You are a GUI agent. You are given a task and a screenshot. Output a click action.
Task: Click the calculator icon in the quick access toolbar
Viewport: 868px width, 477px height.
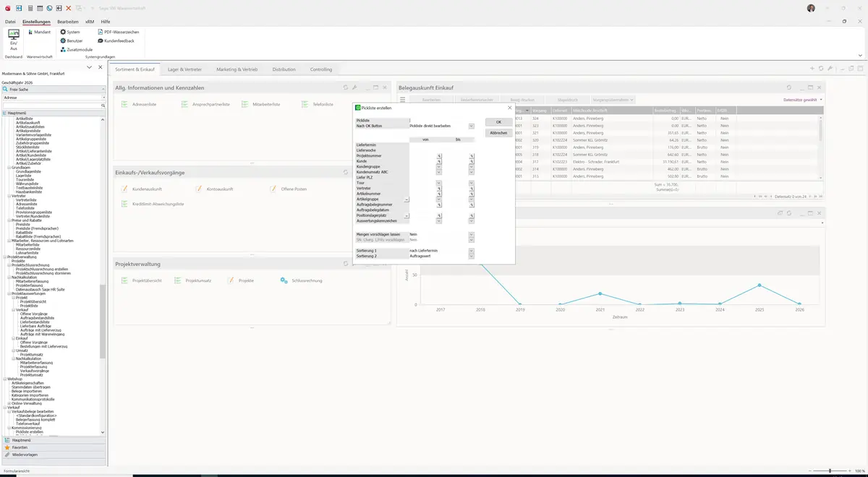point(30,8)
